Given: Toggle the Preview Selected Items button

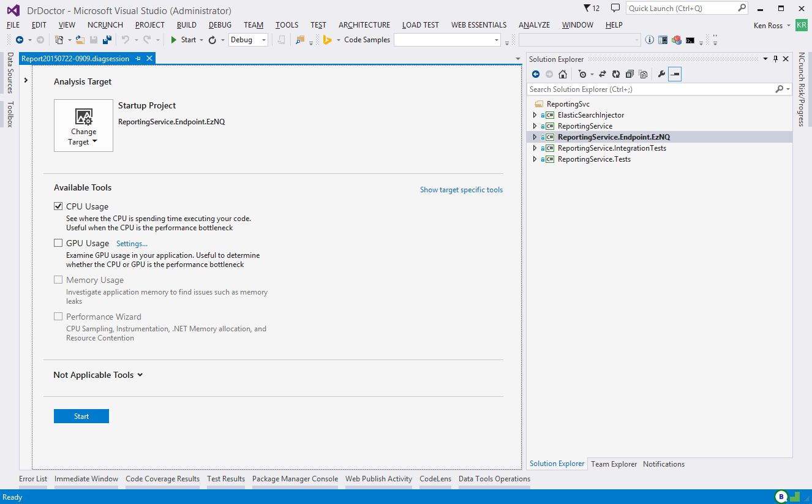Looking at the screenshot, I should pyautogui.click(x=675, y=74).
